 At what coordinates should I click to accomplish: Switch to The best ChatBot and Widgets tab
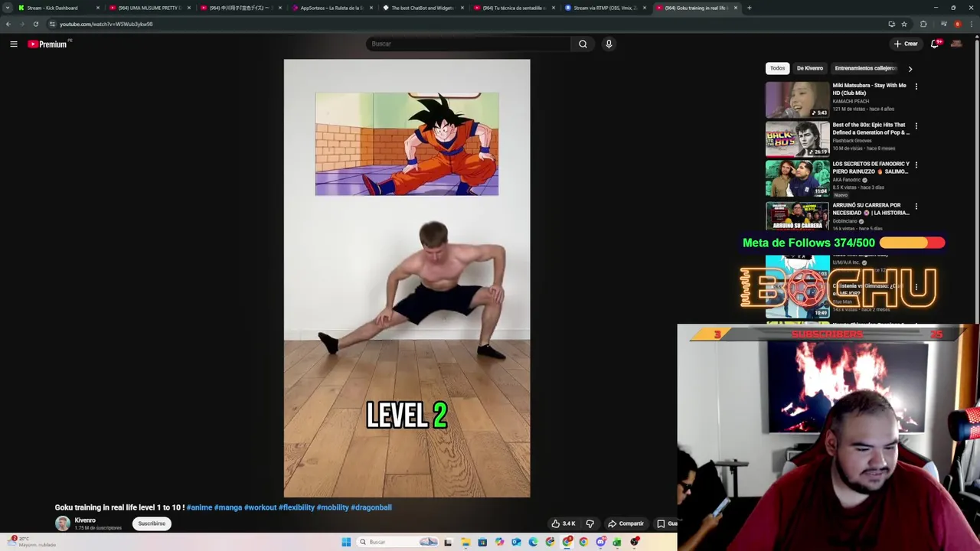coord(423,8)
